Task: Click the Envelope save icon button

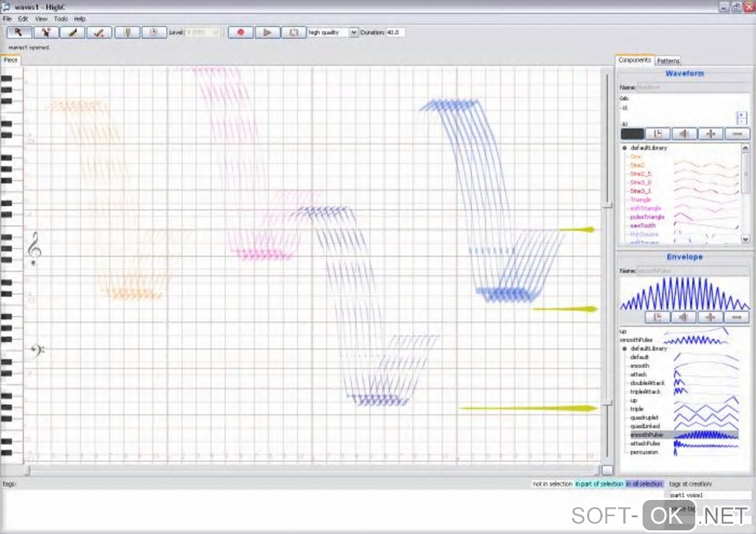Action: pos(657,317)
